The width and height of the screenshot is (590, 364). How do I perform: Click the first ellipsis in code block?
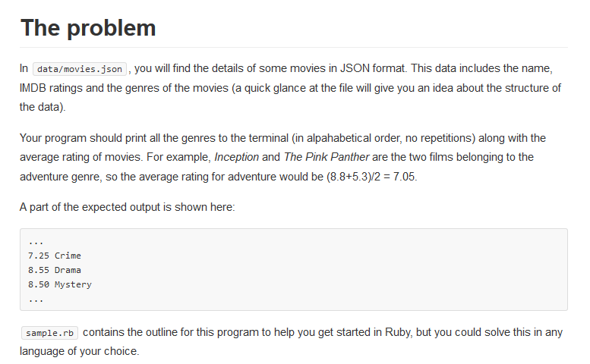[x=36, y=243]
